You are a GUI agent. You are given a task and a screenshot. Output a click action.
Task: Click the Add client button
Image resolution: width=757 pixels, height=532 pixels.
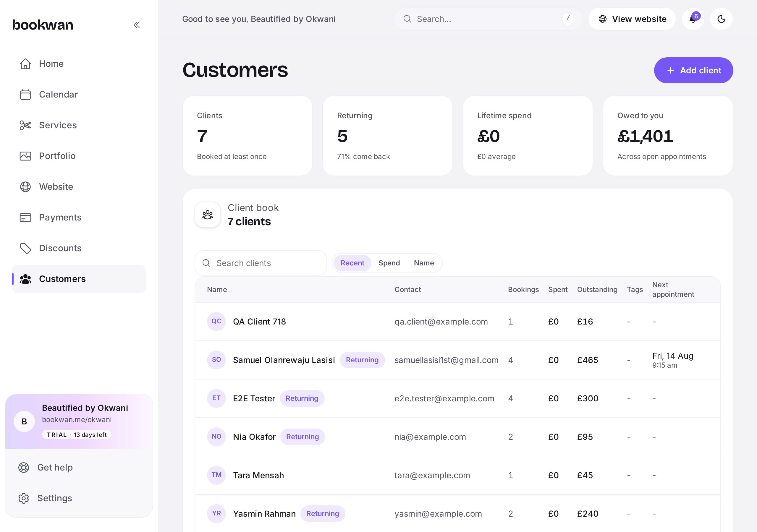pyautogui.click(x=693, y=70)
